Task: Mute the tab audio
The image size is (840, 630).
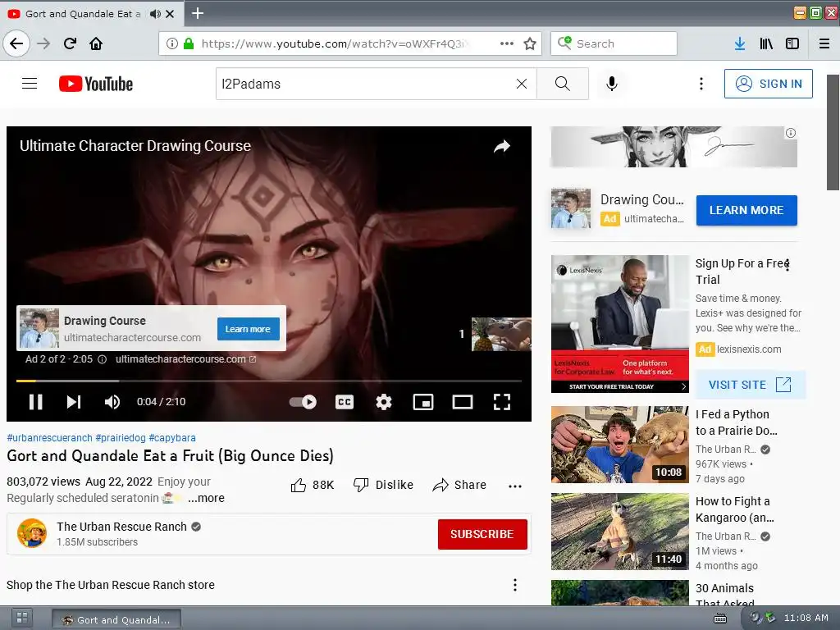Action: pyautogui.click(x=155, y=14)
